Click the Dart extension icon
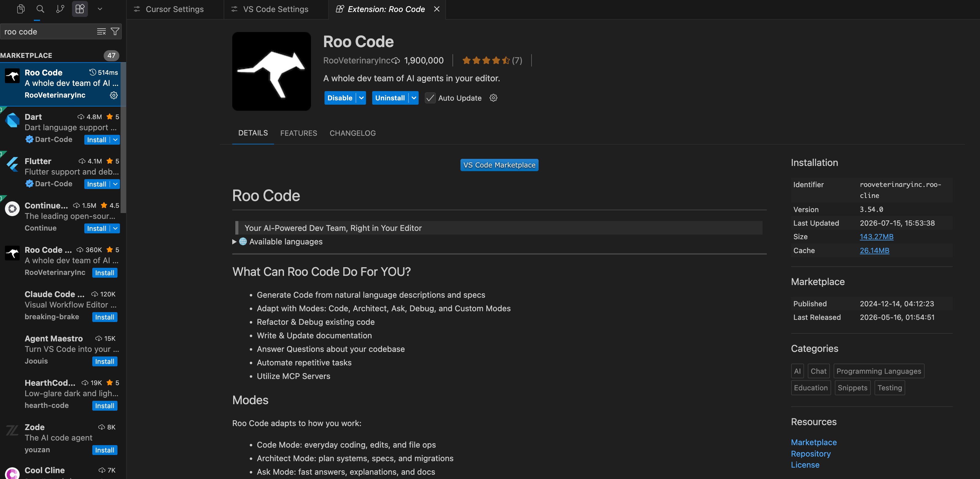 pyautogui.click(x=12, y=120)
